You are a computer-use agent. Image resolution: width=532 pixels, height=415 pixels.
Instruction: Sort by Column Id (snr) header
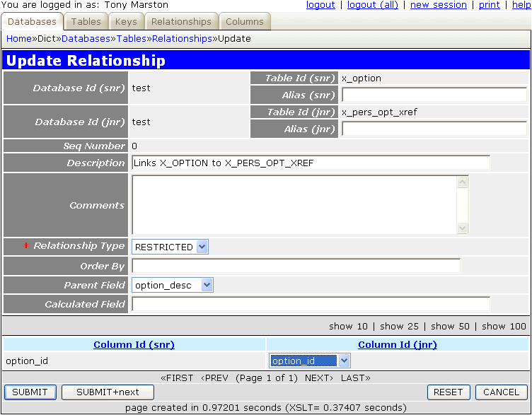(134, 345)
